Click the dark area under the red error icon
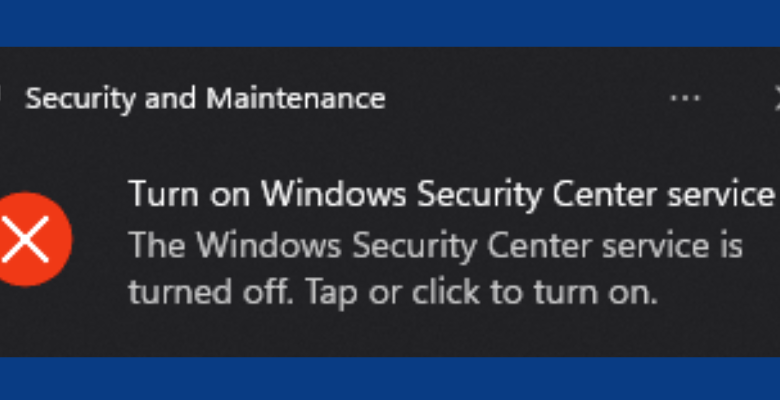Screen dimensions: 780x400 click(33, 320)
